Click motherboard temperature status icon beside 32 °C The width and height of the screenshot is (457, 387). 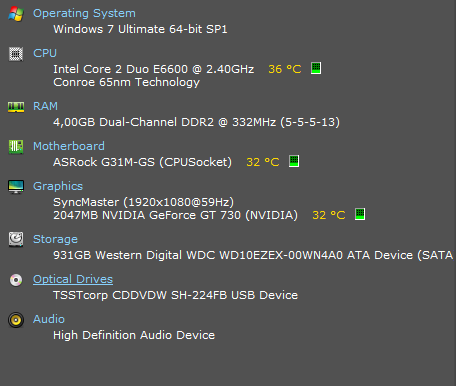(x=294, y=161)
